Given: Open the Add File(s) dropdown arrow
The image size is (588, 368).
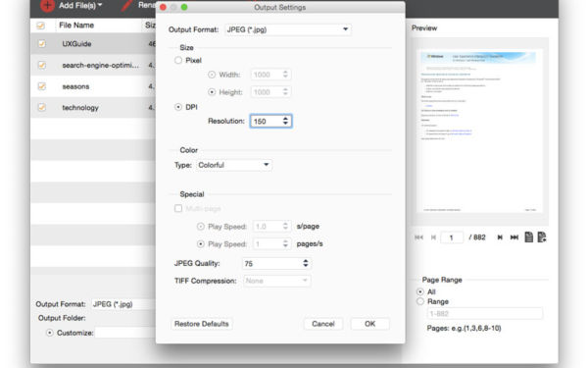Looking at the screenshot, I should pos(100,5).
